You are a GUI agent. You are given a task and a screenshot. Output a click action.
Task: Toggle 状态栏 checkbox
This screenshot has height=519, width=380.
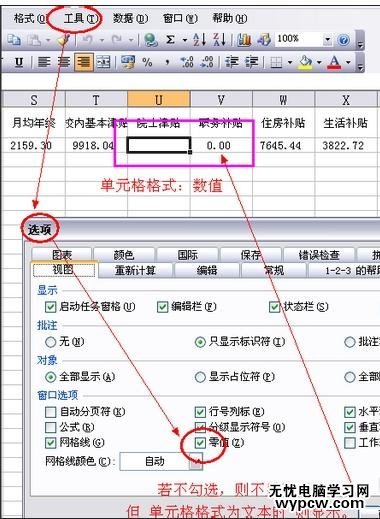(x=274, y=307)
